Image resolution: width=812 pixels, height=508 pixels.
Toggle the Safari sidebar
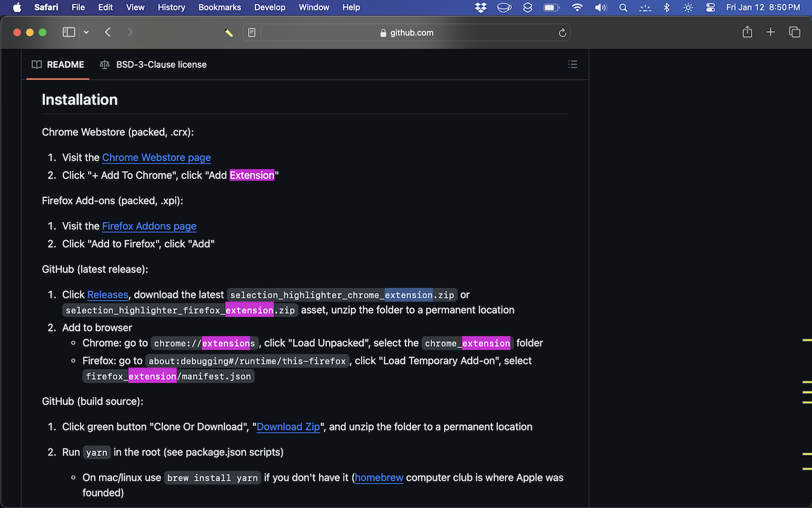coord(69,32)
